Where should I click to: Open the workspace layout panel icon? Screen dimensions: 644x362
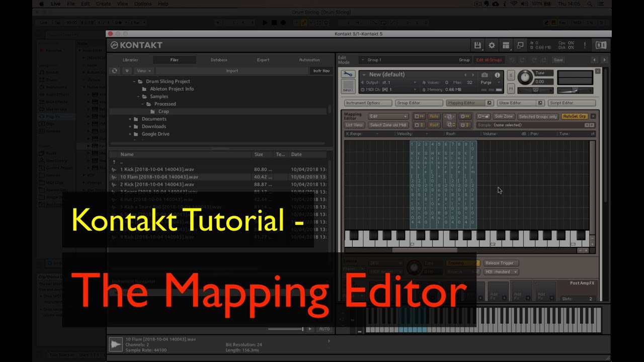(506, 45)
